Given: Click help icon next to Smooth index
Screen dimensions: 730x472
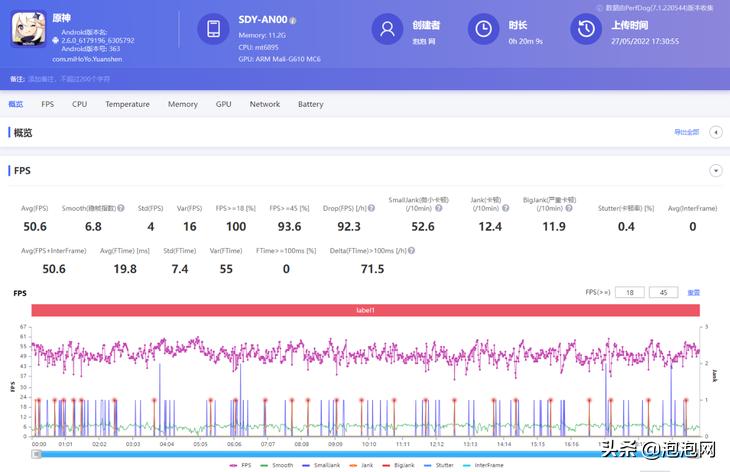Looking at the screenshot, I should (x=121, y=208).
